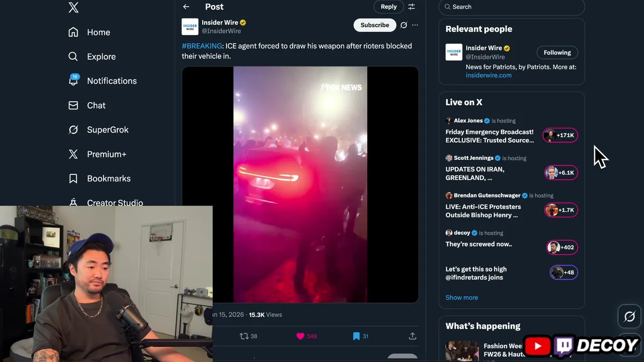Click the repost icon with 38
The height and width of the screenshot is (362, 644).
pyautogui.click(x=245, y=336)
